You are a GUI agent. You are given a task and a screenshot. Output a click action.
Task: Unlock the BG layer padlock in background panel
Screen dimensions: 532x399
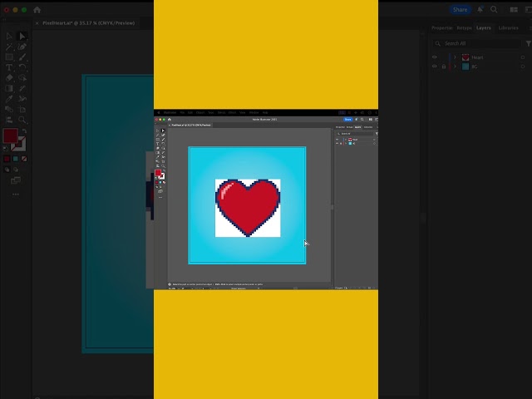point(444,66)
